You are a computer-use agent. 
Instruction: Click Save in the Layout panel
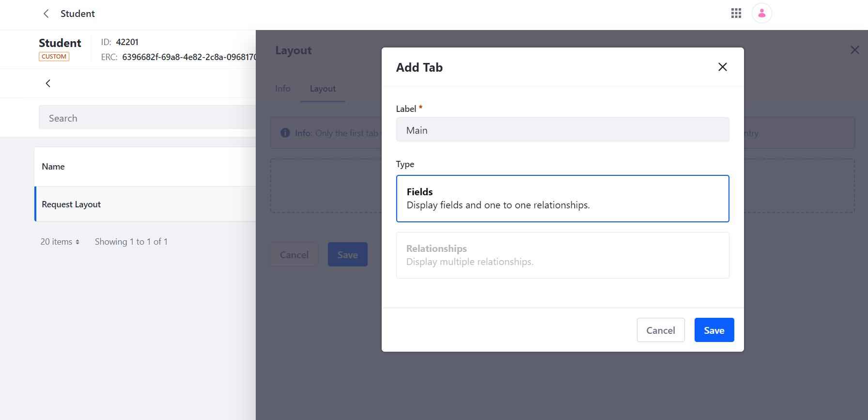(347, 254)
